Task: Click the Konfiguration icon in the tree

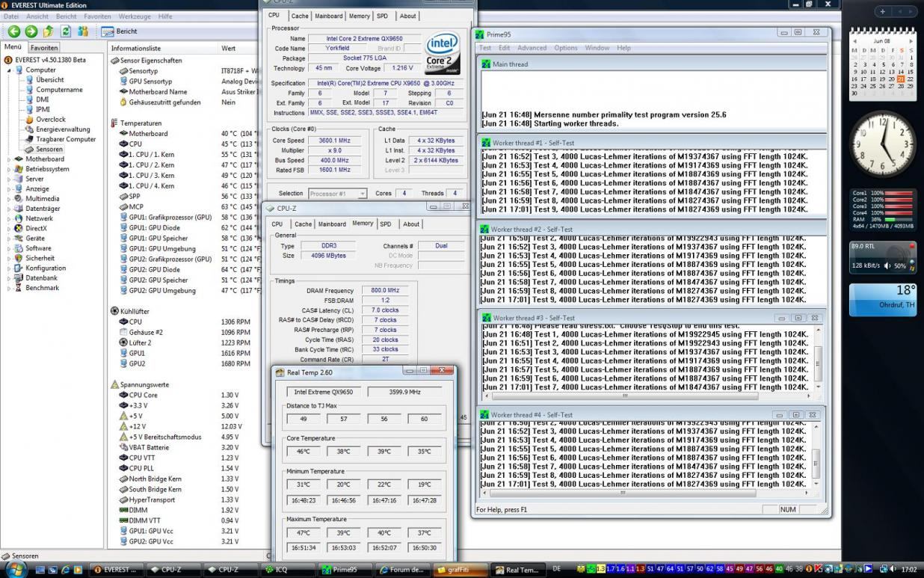Action: tap(19, 268)
